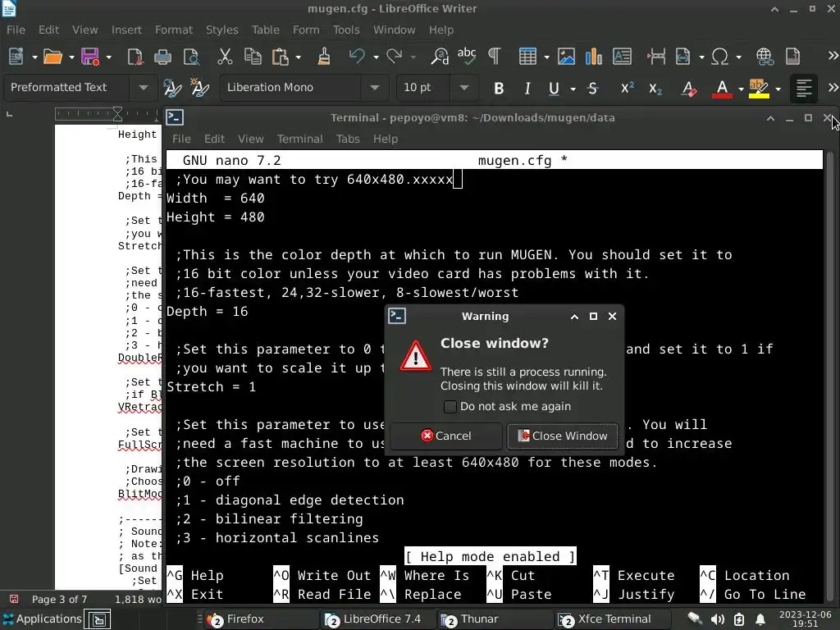This screenshot has height=630, width=840.
Task: Check the Do not ask me again box
Action: point(450,407)
